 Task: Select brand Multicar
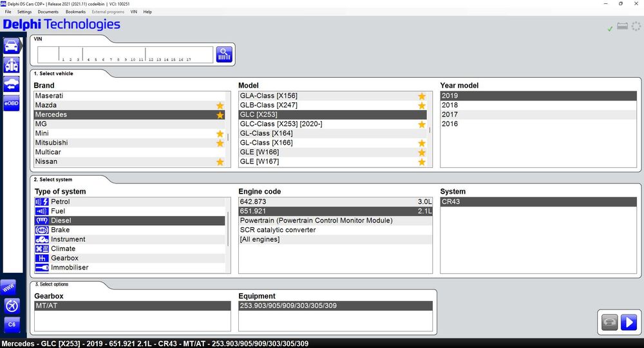[129, 152]
